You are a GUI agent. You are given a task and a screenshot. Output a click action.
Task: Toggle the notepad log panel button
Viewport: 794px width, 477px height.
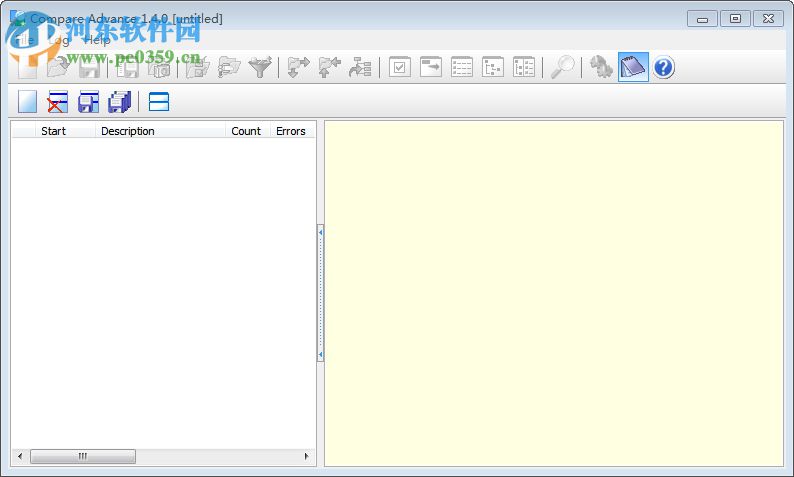click(x=633, y=67)
